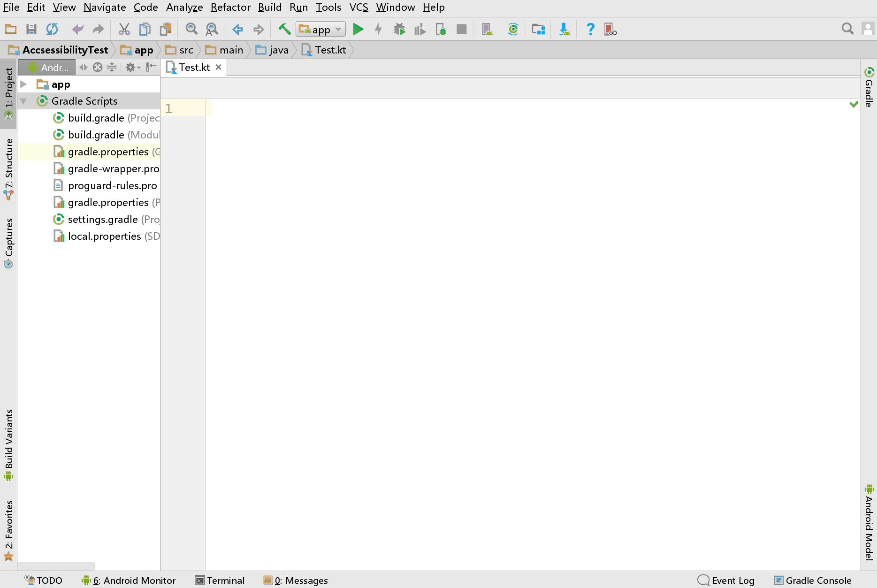Toggle the Gradle tool window on right

click(x=869, y=87)
